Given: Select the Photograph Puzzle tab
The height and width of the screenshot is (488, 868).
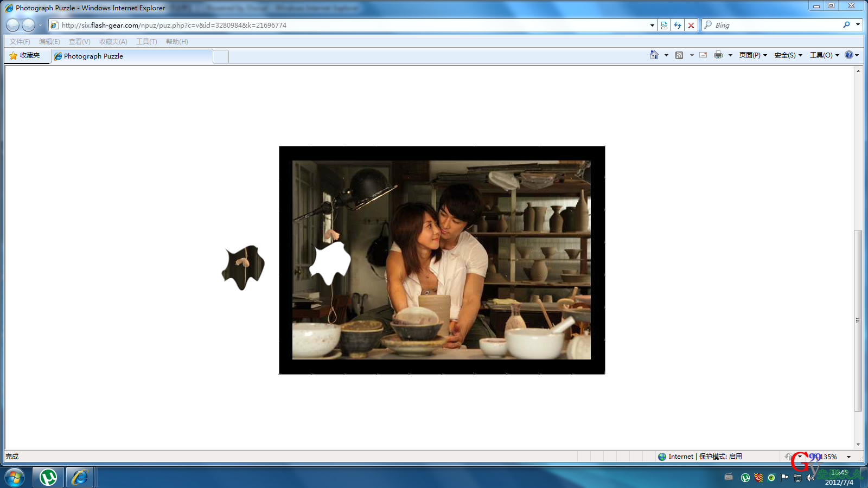Looking at the screenshot, I should point(130,56).
